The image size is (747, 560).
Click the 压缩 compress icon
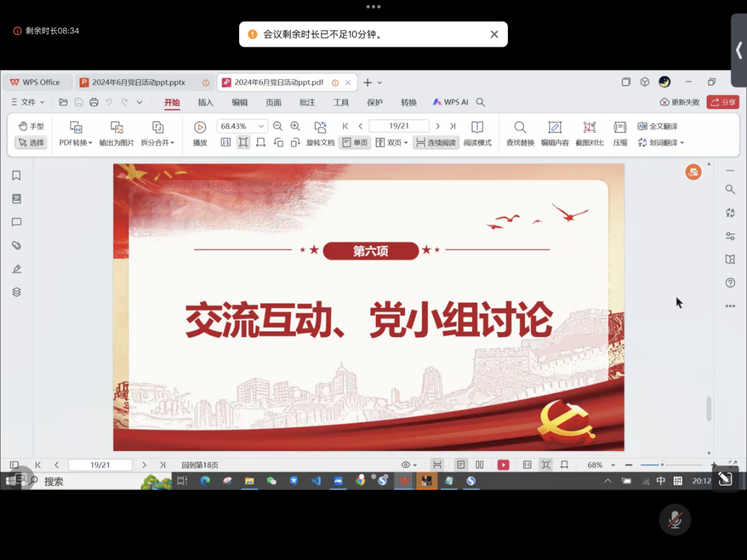(x=620, y=127)
